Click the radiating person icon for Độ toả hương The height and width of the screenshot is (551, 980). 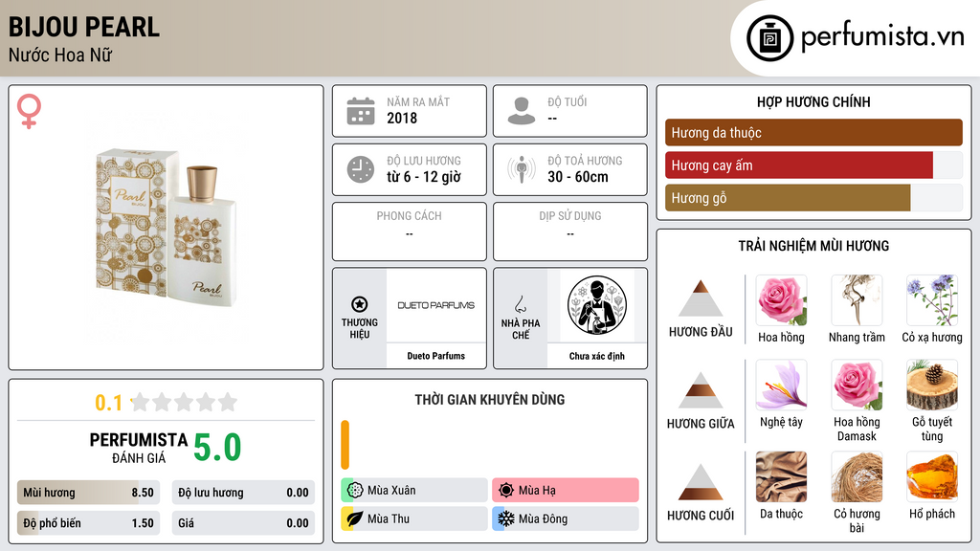pyautogui.click(x=522, y=169)
